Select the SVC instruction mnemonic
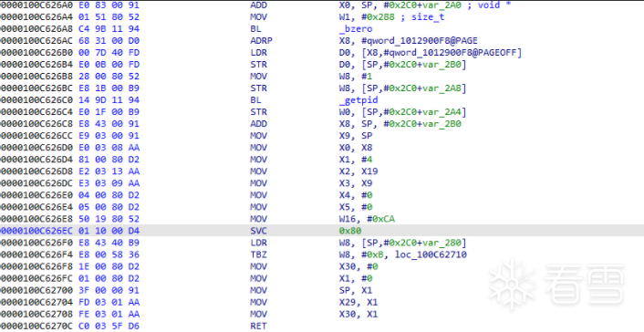 coord(259,231)
